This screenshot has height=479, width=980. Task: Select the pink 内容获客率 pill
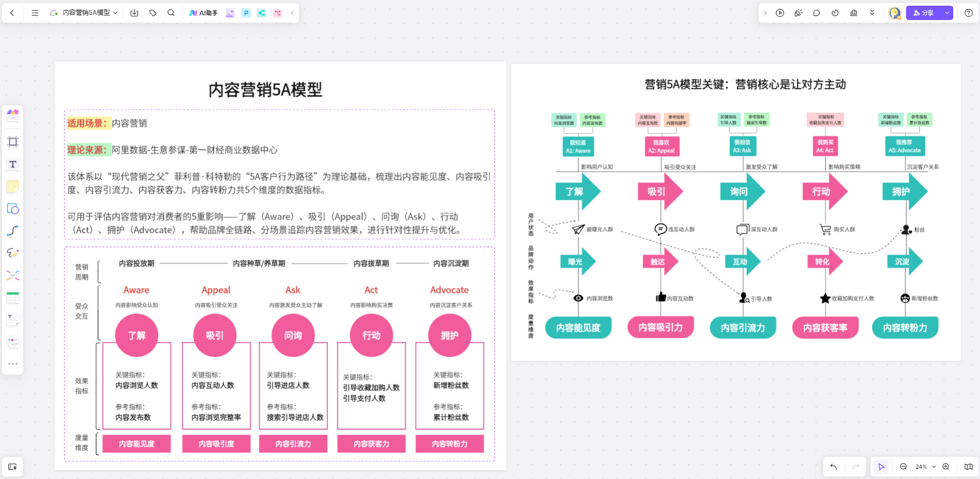825,327
